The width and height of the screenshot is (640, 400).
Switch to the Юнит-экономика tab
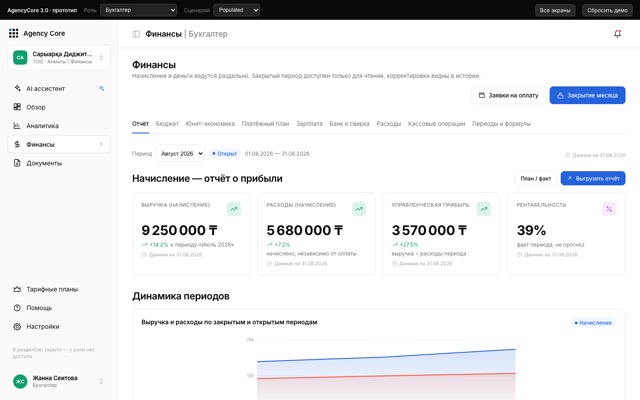pos(210,123)
